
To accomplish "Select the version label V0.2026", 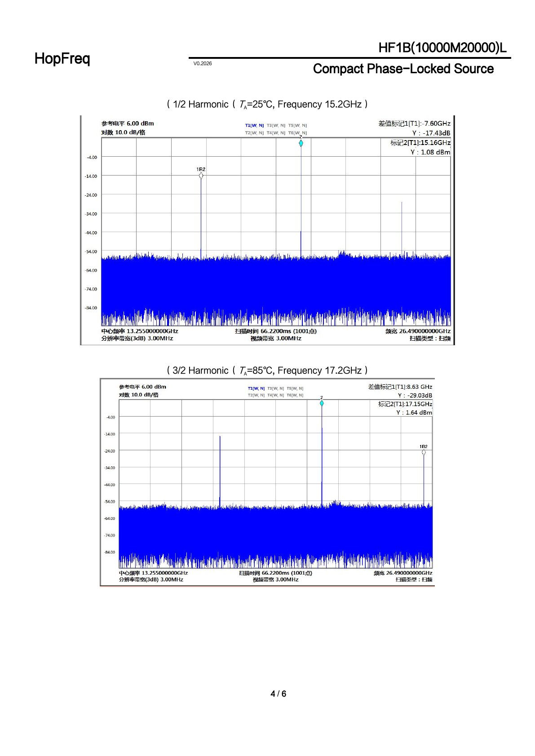I will pyautogui.click(x=203, y=64).
